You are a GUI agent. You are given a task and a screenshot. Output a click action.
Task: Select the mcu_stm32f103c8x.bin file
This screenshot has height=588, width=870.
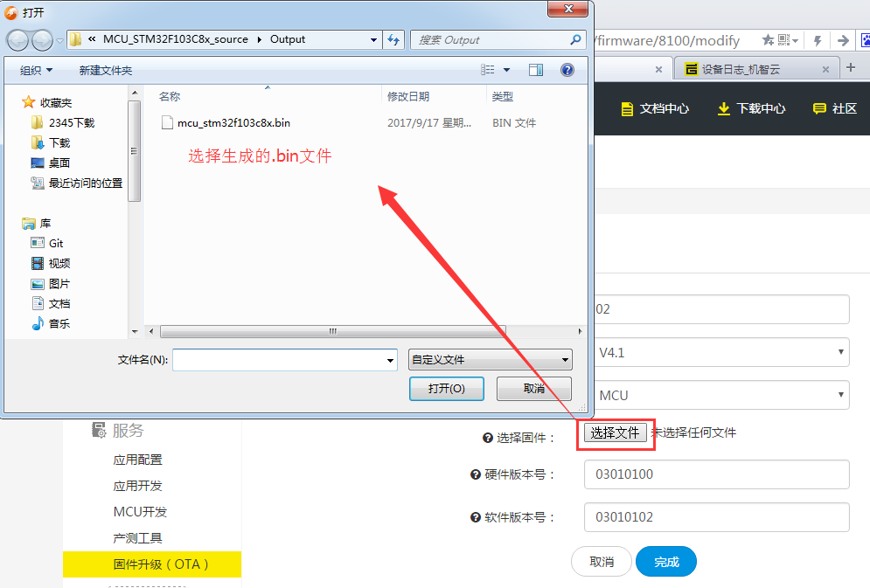[x=233, y=123]
